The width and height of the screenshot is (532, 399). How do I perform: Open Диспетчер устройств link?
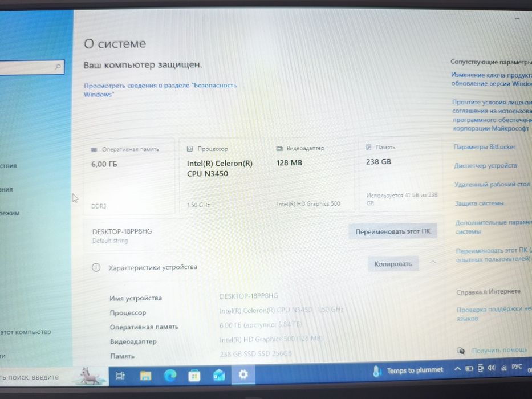pyautogui.click(x=485, y=165)
